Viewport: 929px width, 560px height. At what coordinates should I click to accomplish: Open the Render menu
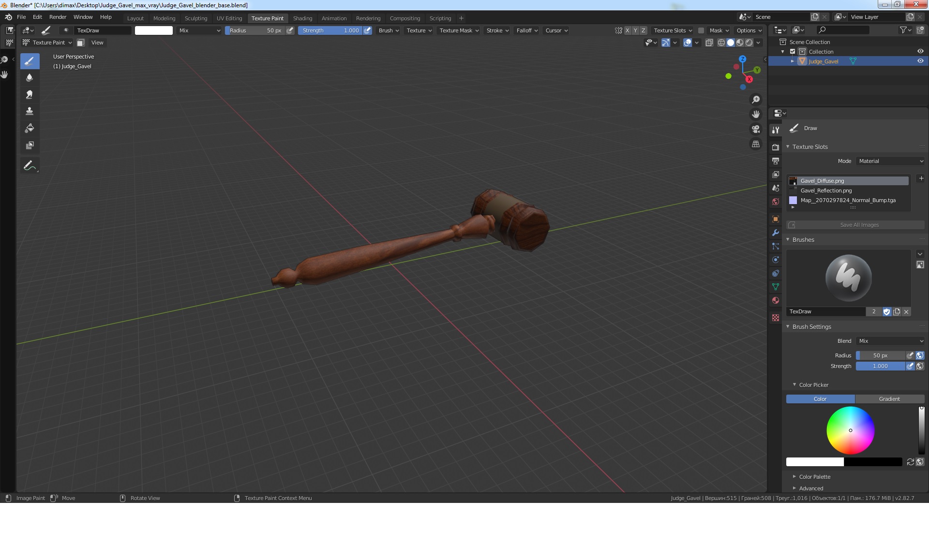point(58,17)
